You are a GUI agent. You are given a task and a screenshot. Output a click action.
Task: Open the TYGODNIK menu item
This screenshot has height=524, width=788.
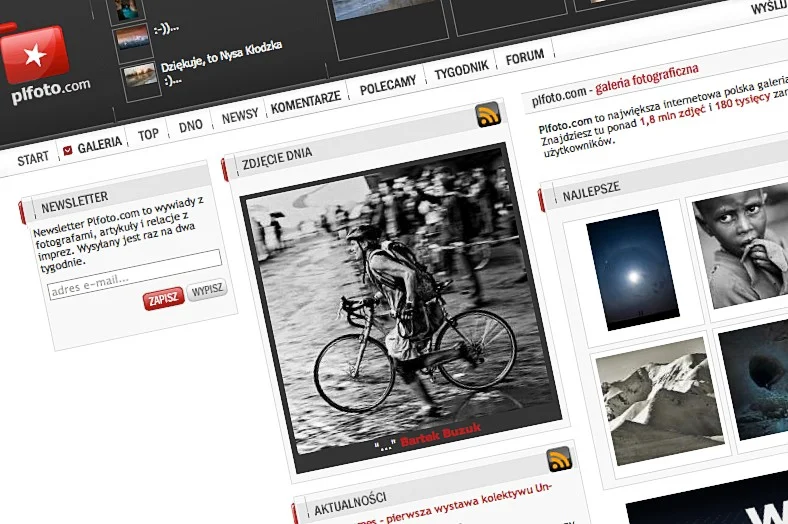click(461, 70)
